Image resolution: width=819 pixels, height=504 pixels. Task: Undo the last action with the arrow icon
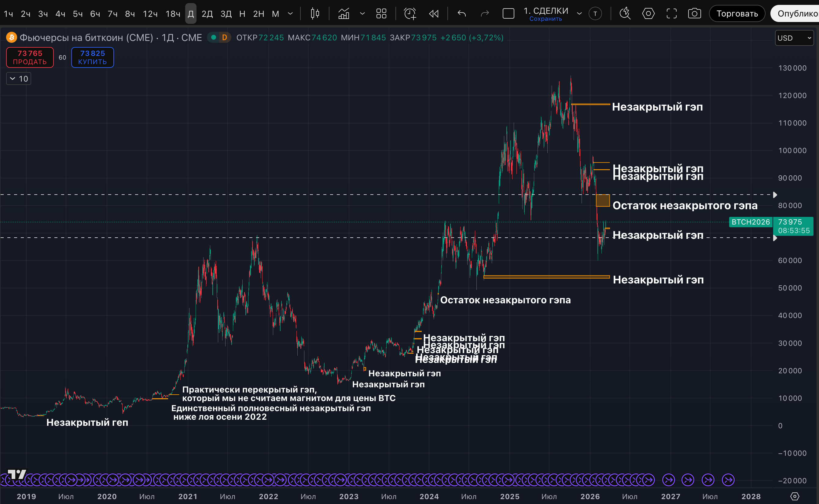tap(462, 14)
